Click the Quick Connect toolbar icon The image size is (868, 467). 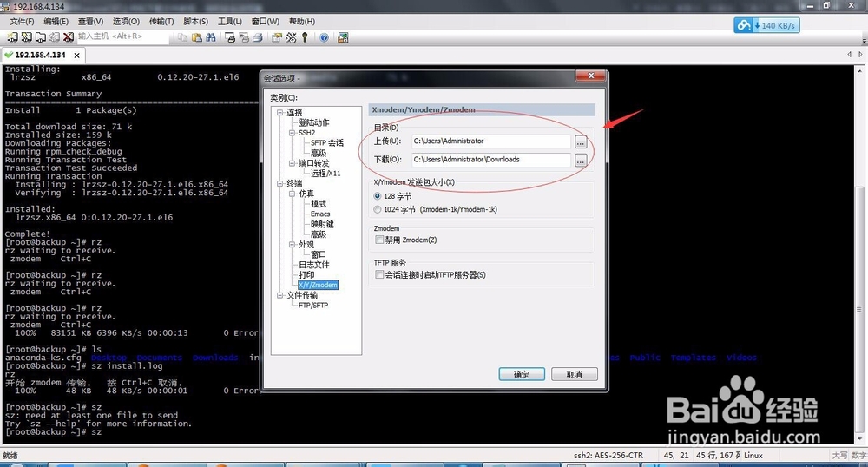26,37
